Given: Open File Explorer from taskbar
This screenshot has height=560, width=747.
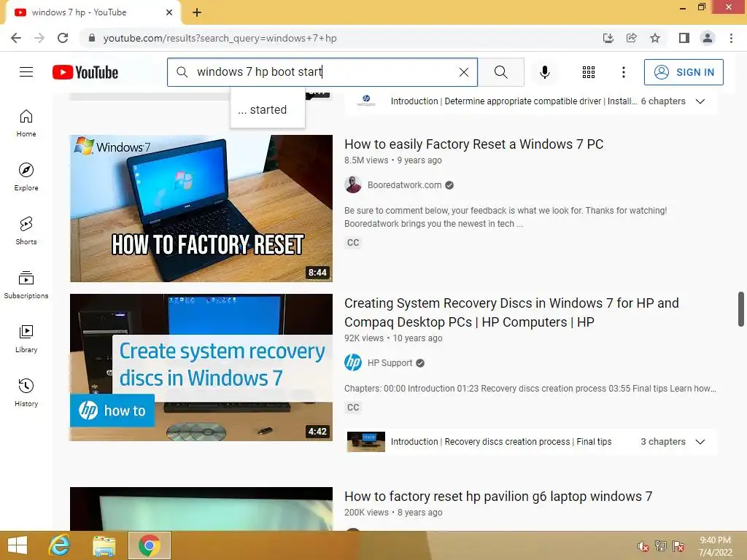Looking at the screenshot, I should coord(104,545).
